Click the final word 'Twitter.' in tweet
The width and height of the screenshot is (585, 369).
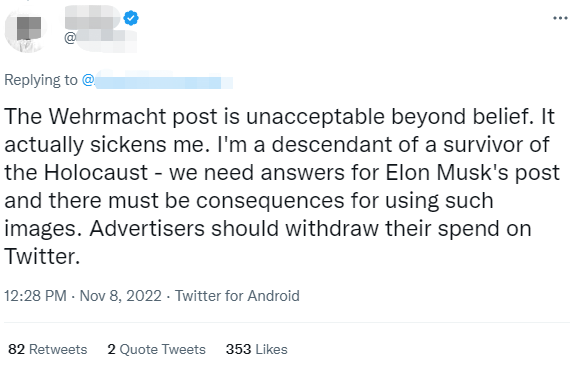tap(42, 256)
